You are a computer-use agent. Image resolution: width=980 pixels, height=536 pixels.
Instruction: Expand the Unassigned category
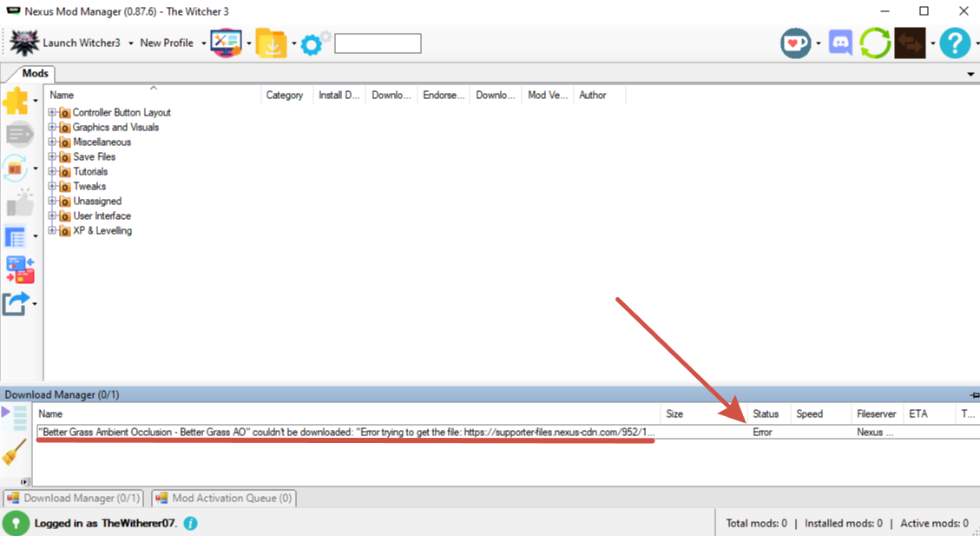pos(52,201)
